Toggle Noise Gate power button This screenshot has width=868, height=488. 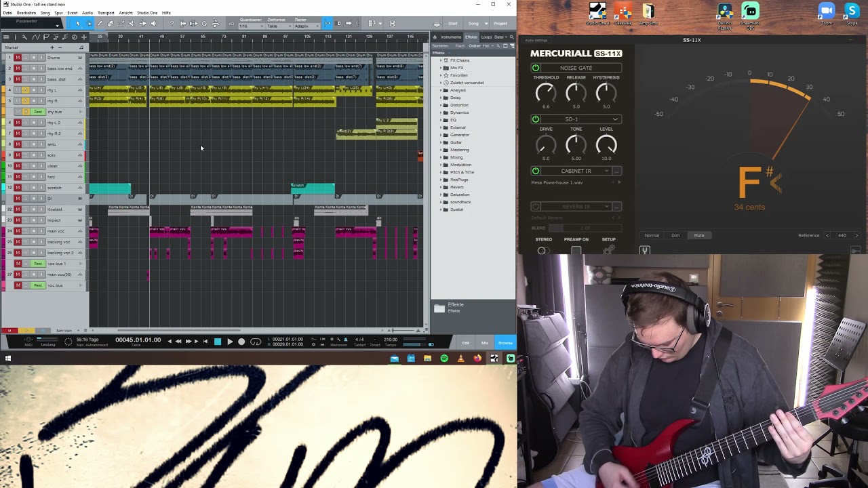coord(536,68)
